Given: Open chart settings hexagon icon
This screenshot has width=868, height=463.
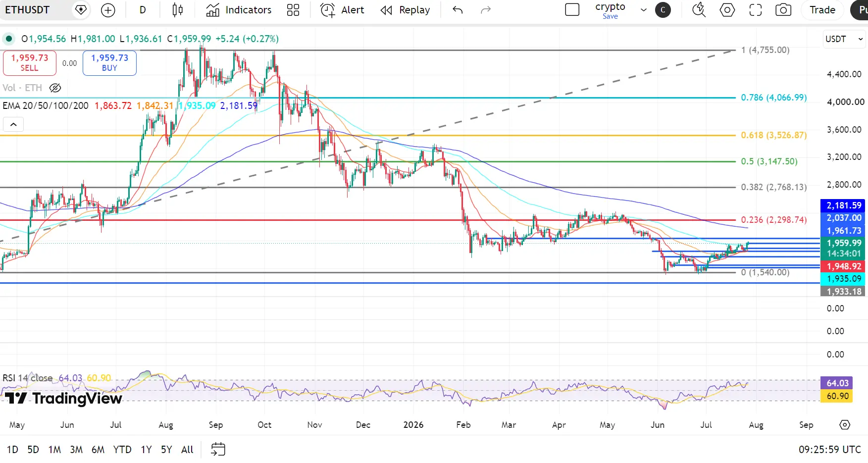Looking at the screenshot, I should [x=727, y=10].
